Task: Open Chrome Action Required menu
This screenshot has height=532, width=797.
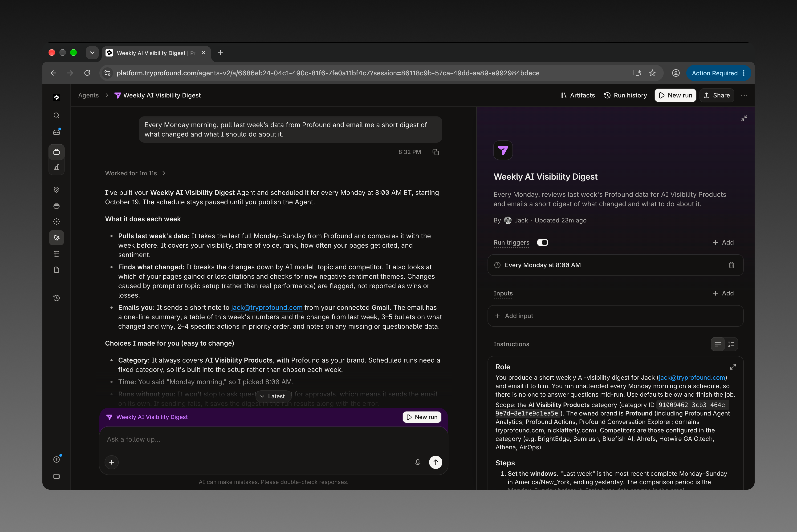Action: pos(718,73)
